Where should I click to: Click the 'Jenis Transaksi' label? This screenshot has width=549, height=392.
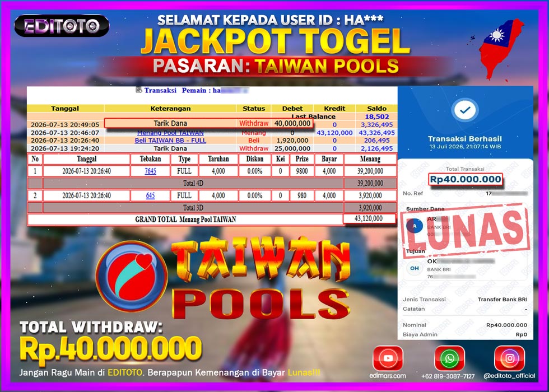424,299
